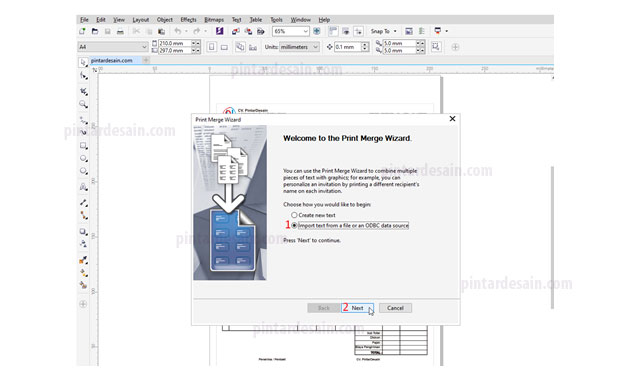Select portrait page orientation
Screen dimensions: 630x380
pyautogui.click(x=212, y=47)
